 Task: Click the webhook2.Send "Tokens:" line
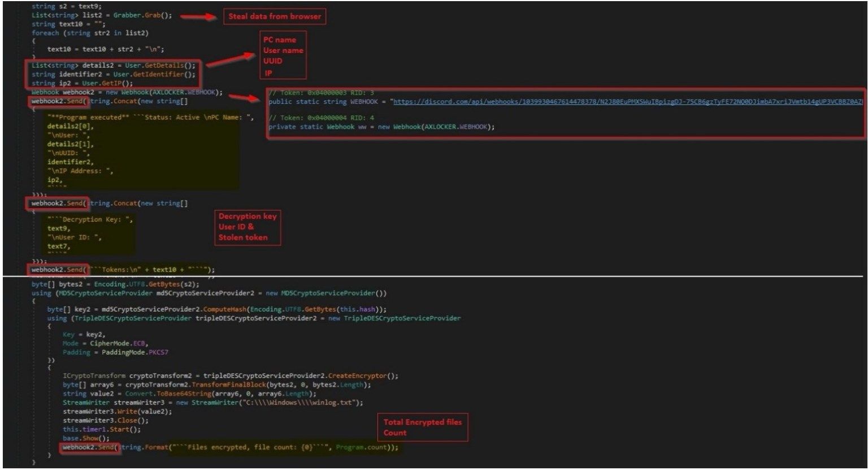point(123,270)
